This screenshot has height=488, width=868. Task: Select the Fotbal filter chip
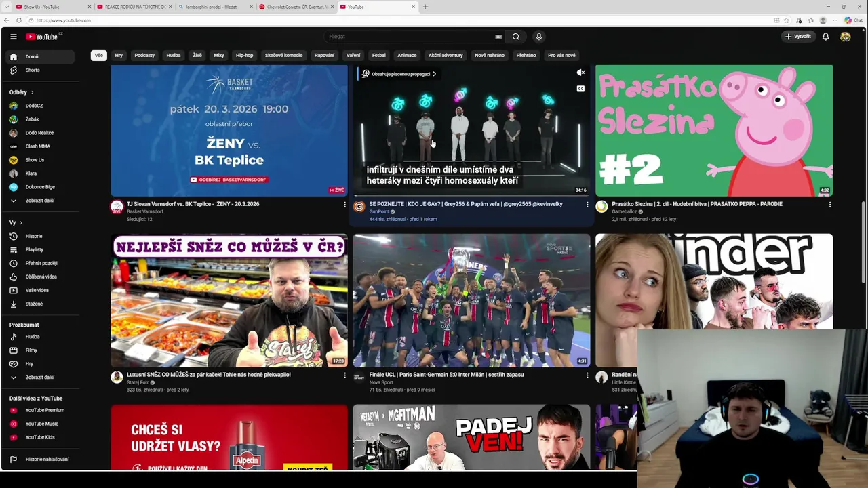[378, 56]
